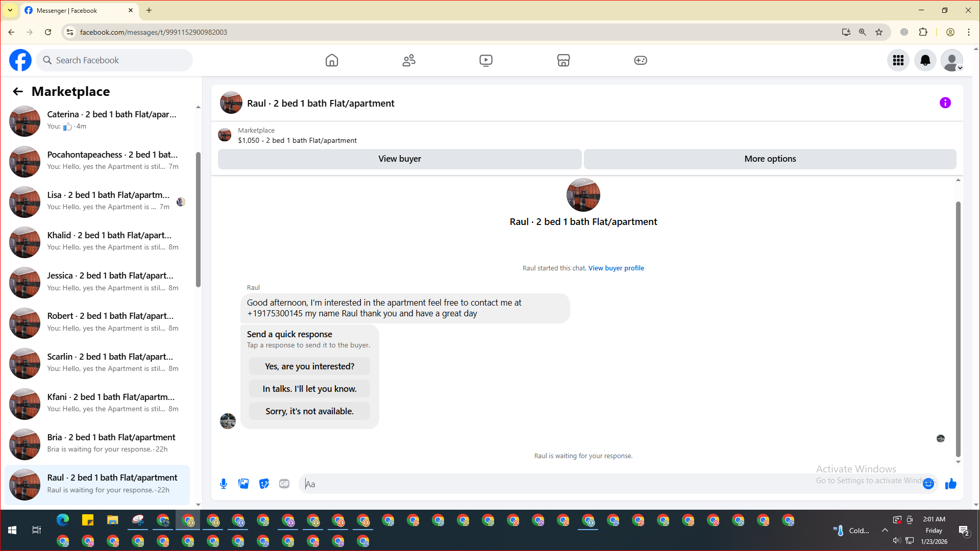This screenshot has height=551, width=980.
Task: Attach a photo with the image icon
Action: point(243,484)
